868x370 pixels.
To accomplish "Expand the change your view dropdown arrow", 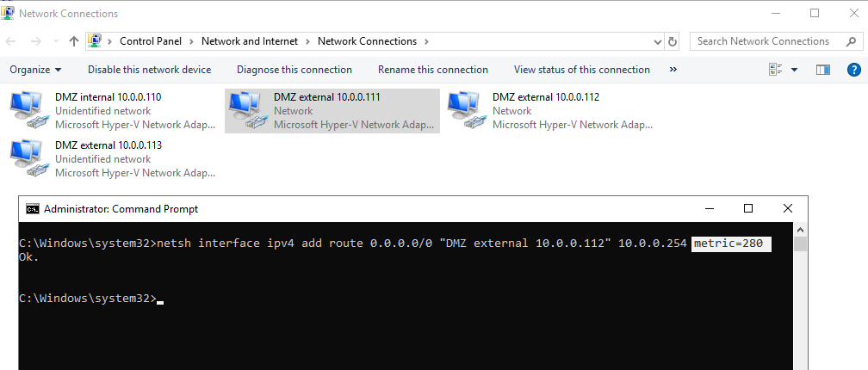I will [x=794, y=70].
